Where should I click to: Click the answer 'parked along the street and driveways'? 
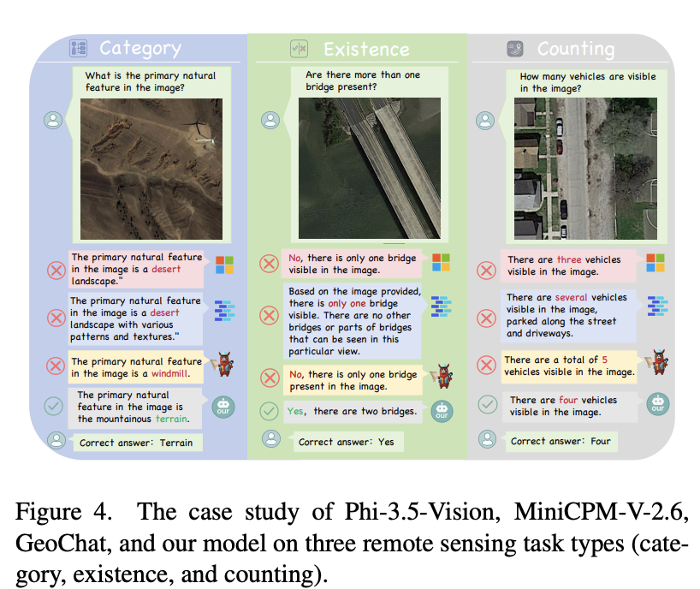[x=569, y=315]
